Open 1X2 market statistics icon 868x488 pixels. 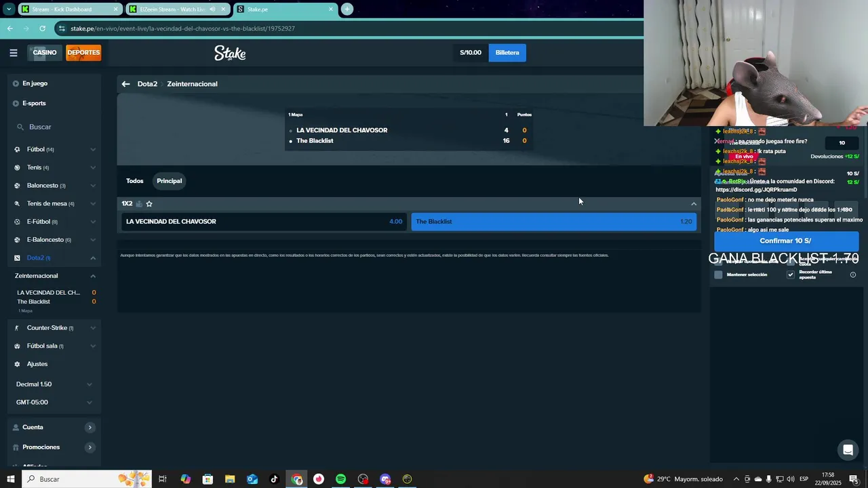139,203
